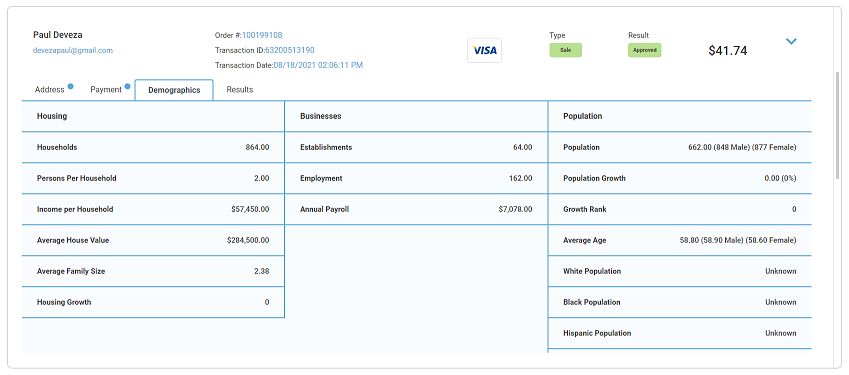The image size is (849, 375).
Task: Open the Results tab
Action: pyautogui.click(x=240, y=90)
